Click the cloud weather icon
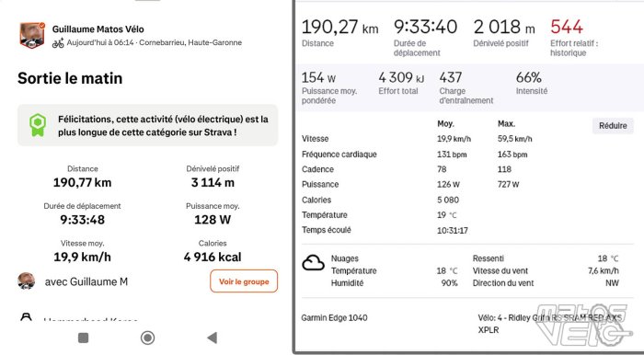This screenshot has height=355, width=644. pyautogui.click(x=313, y=263)
